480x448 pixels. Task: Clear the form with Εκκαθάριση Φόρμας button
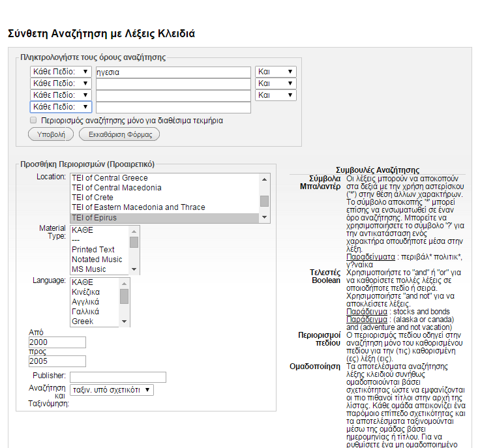point(119,134)
